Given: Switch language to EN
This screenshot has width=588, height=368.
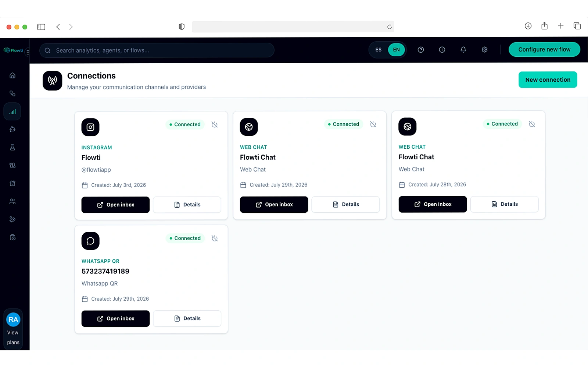Looking at the screenshot, I should coord(397,50).
